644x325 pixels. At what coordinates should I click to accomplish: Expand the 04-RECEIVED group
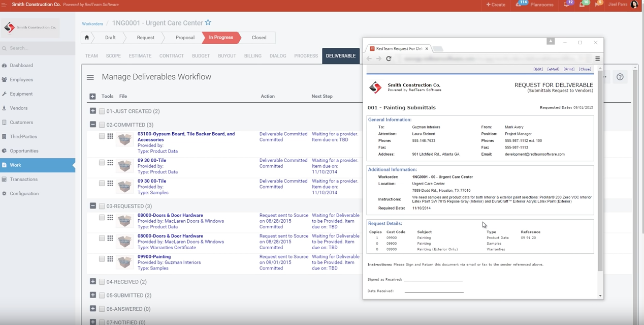(x=92, y=281)
